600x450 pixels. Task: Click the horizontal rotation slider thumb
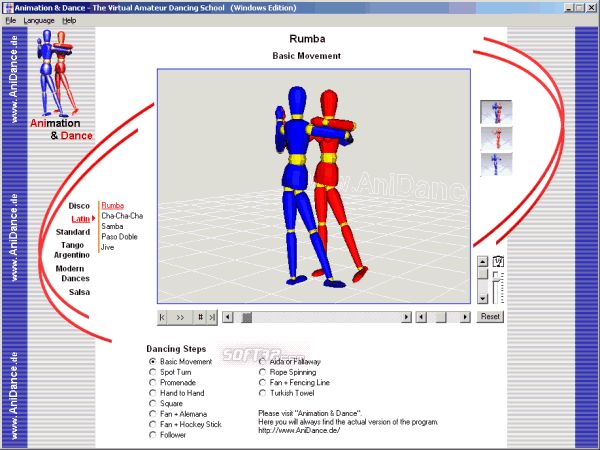coord(441,317)
